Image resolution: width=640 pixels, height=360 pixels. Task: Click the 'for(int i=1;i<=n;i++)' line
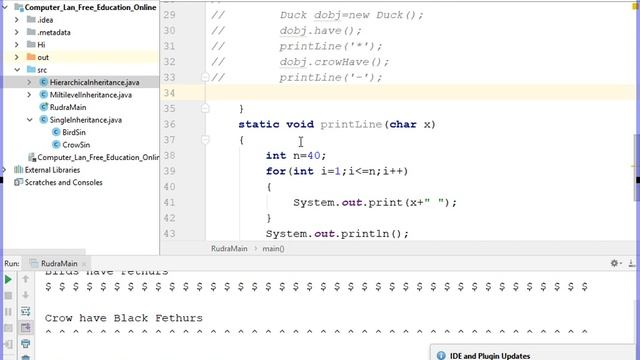pos(337,171)
